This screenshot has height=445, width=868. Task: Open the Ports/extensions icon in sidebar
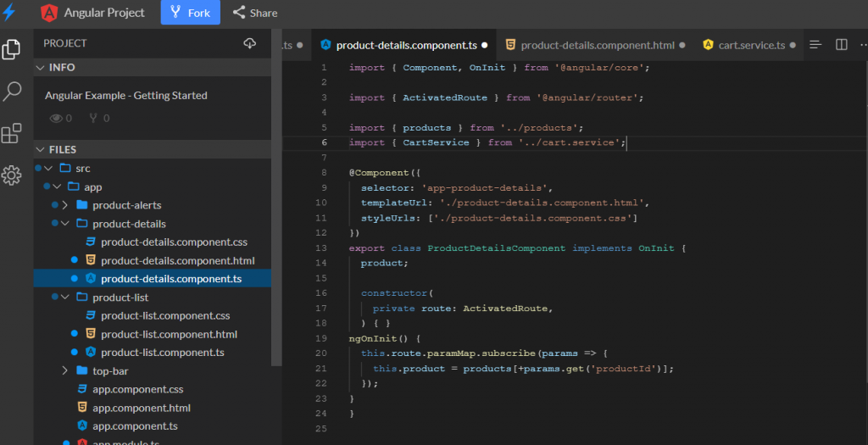point(12,133)
